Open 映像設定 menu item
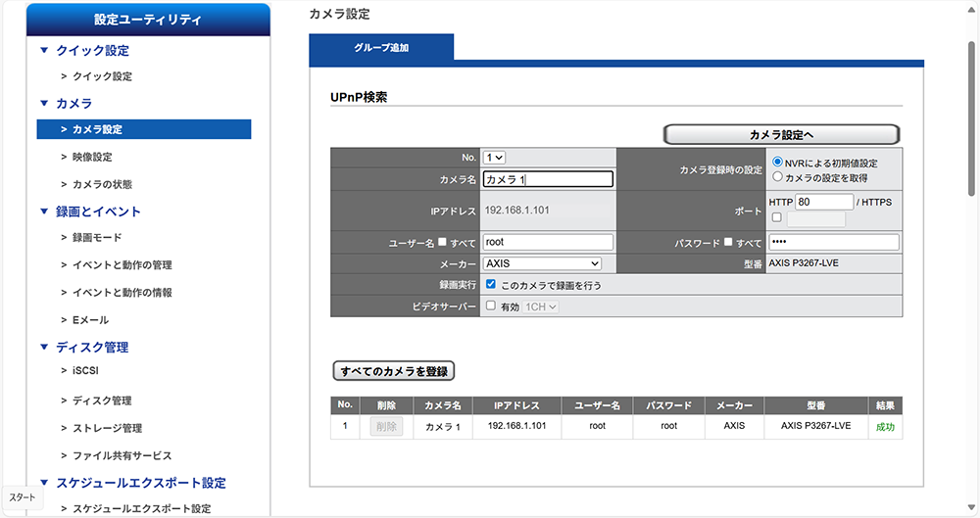 (92, 157)
